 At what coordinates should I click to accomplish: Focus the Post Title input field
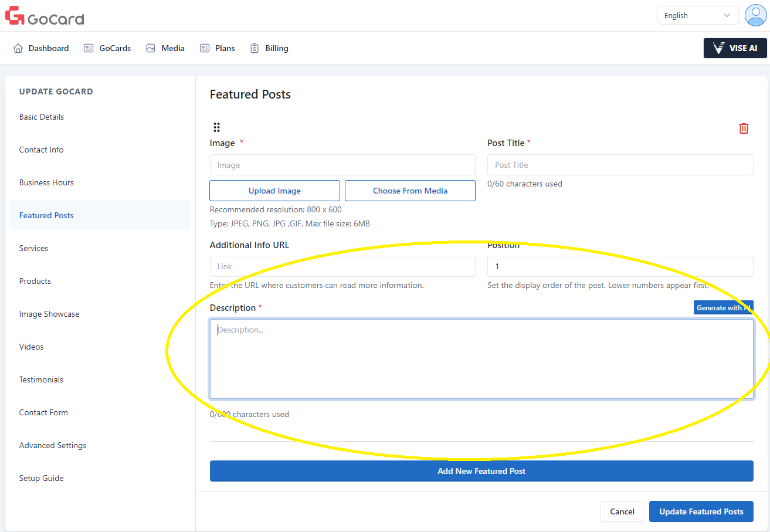coord(620,165)
